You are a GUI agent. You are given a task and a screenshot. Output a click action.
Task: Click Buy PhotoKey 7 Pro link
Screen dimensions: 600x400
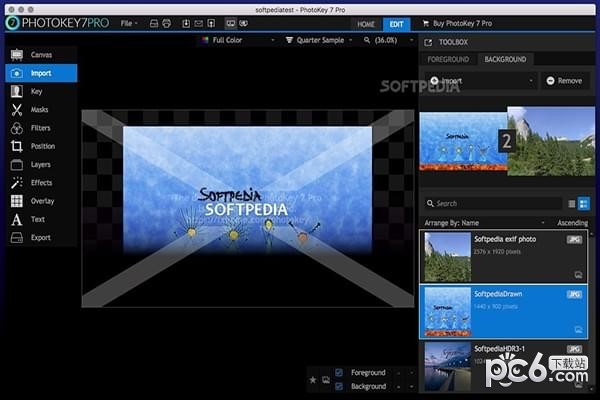click(458, 24)
